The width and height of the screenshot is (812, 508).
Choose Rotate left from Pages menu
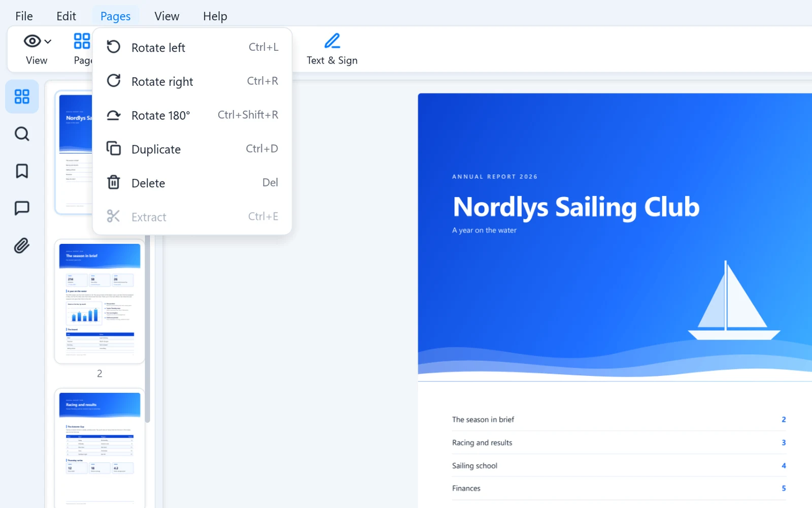click(192, 47)
